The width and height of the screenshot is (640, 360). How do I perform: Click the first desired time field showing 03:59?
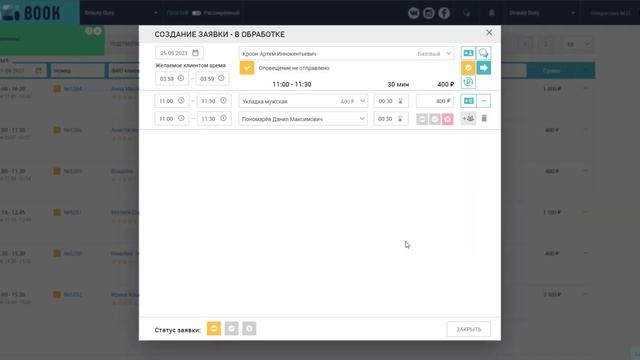coord(172,79)
